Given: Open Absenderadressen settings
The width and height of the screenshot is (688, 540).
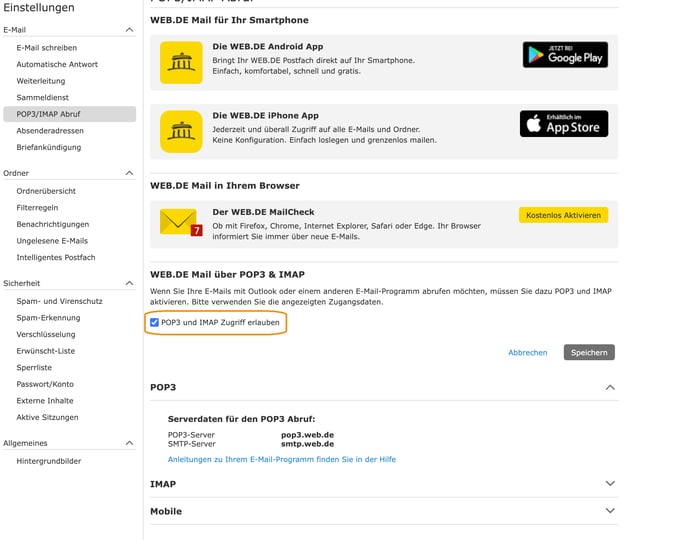Looking at the screenshot, I should click(x=50, y=131).
